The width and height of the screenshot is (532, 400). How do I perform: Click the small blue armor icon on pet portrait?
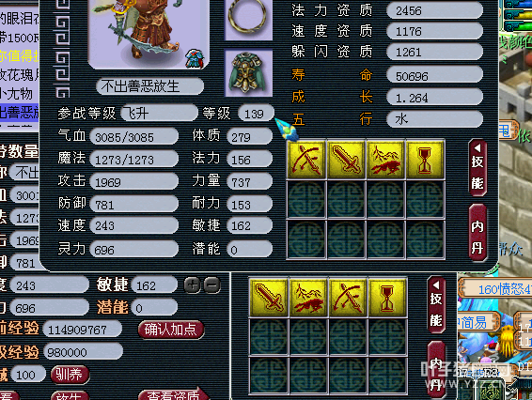[195, 58]
